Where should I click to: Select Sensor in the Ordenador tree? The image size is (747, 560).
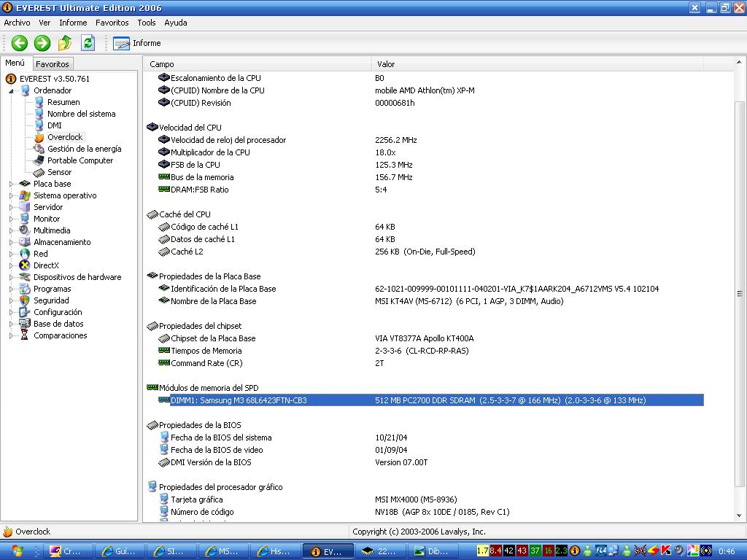(59, 172)
